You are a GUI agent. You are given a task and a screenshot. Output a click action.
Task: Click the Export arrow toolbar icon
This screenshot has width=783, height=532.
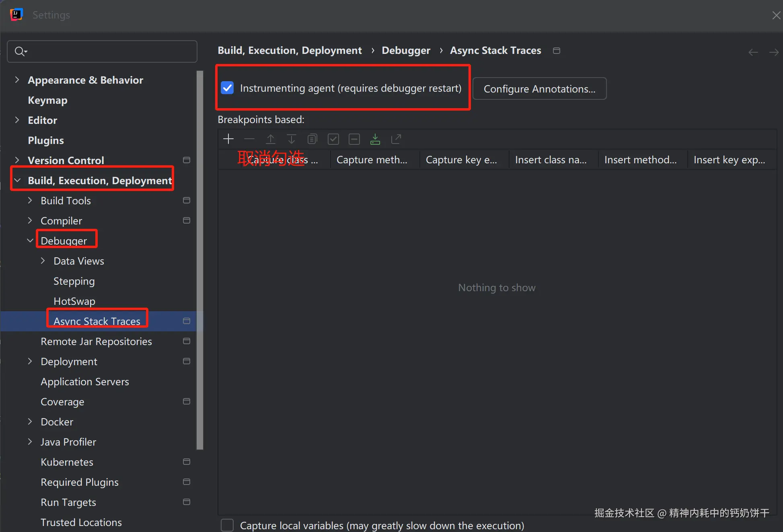(396, 139)
